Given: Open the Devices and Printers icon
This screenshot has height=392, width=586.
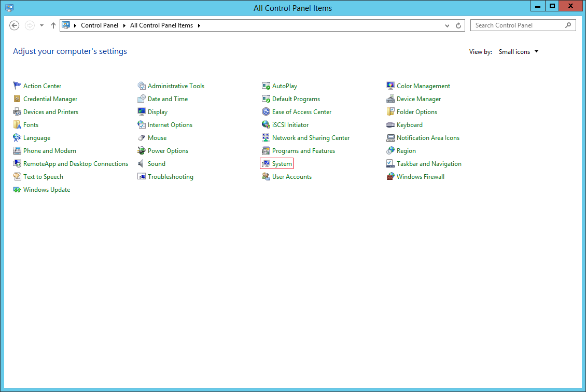Looking at the screenshot, I should pyautogui.click(x=17, y=111).
